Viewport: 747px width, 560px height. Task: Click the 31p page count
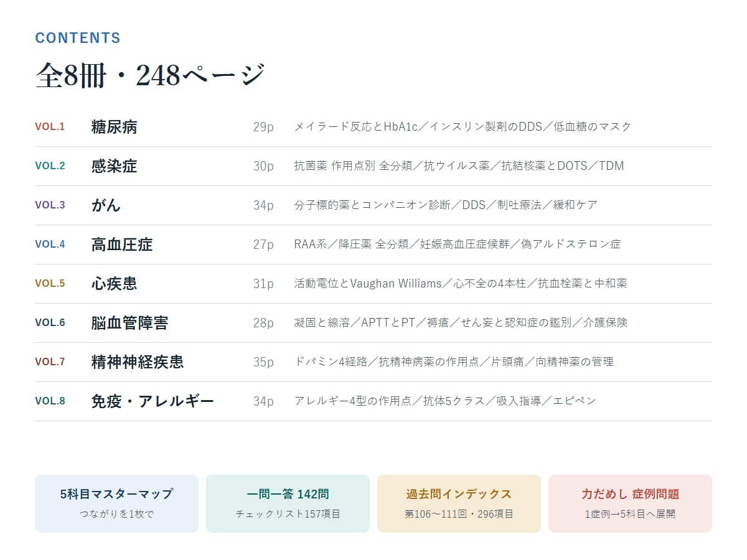click(263, 284)
